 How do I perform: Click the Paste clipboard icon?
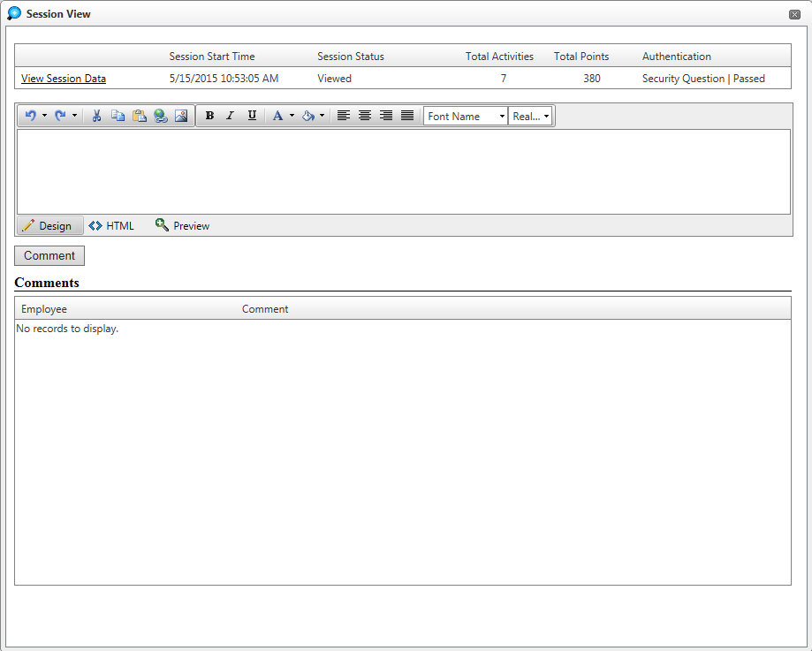(139, 116)
